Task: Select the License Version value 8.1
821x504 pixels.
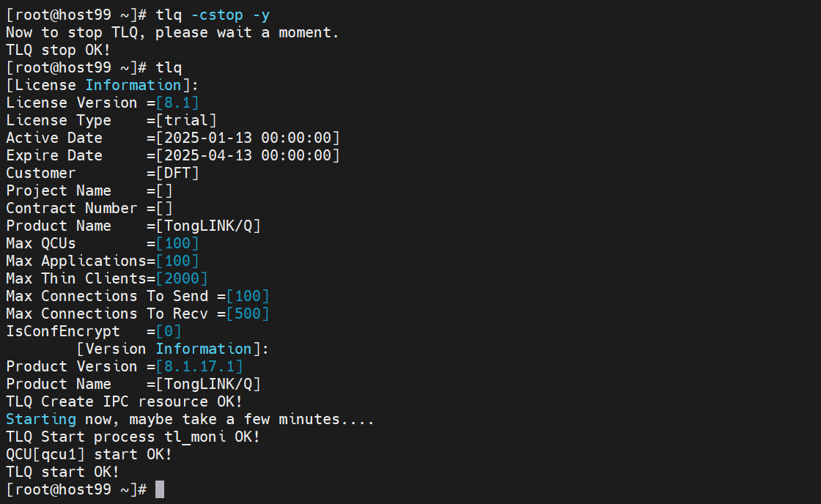Action: point(177,103)
